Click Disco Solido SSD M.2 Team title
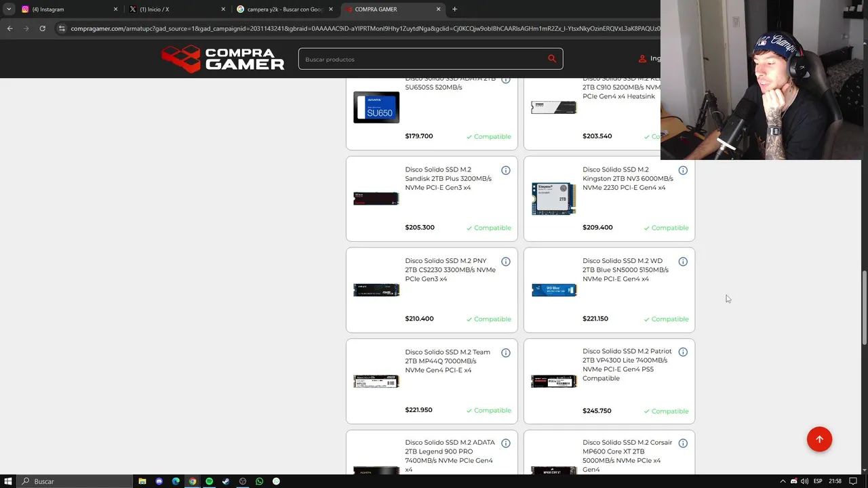The width and height of the screenshot is (868, 488). (x=448, y=361)
